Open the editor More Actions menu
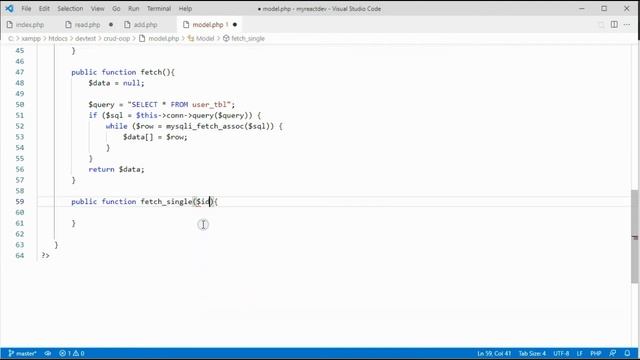The height and width of the screenshot is (360, 640). tap(627, 24)
